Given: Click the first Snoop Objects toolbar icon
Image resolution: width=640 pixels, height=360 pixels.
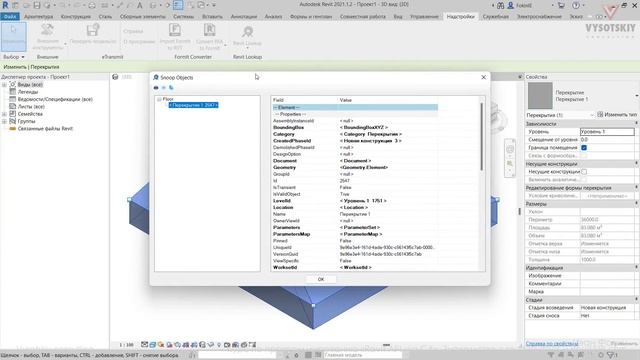Looking at the screenshot, I should tap(156, 88).
